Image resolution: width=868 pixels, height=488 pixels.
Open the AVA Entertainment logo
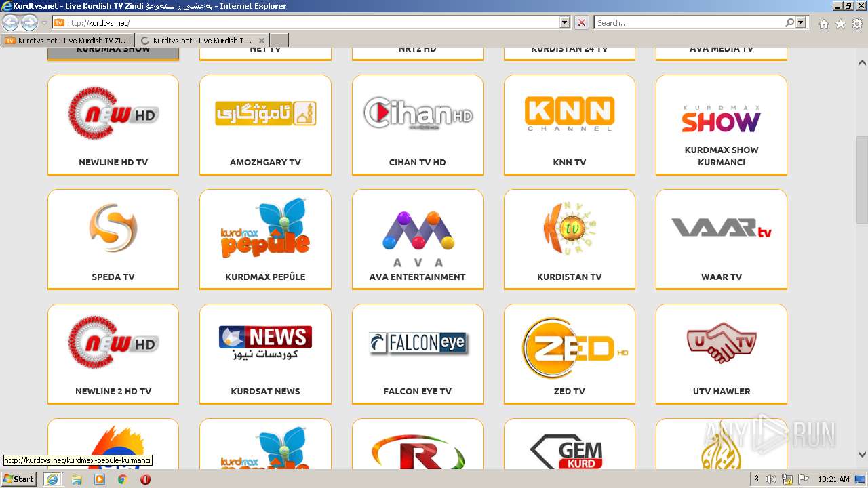[418, 239]
